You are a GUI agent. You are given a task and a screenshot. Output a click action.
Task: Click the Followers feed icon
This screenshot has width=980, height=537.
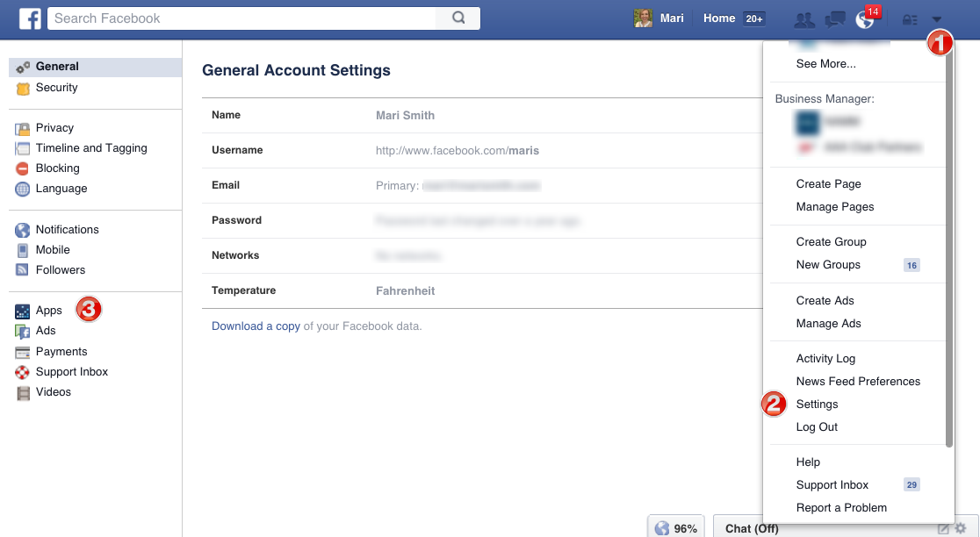[23, 270]
